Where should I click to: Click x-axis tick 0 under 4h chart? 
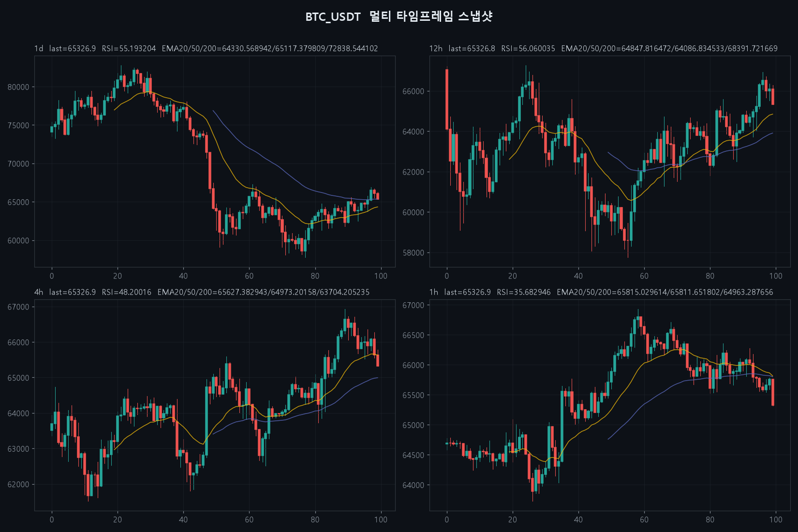tap(52, 520)
